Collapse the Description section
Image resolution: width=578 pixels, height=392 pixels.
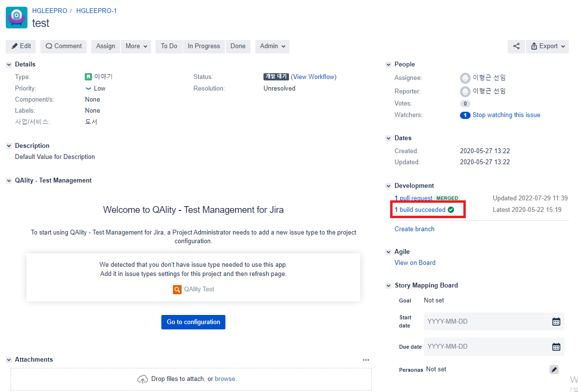pos(9,146)
